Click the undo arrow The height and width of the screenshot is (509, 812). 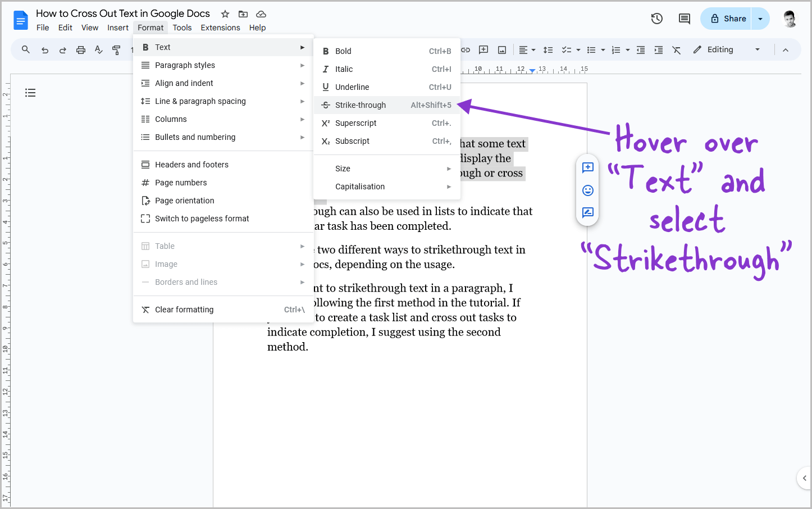point(45,50)
